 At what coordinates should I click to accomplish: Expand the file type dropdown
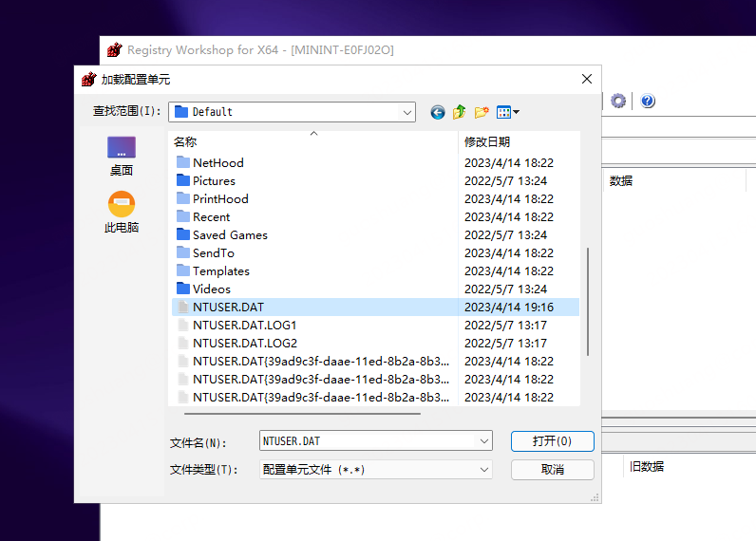(x=484, y=470)
